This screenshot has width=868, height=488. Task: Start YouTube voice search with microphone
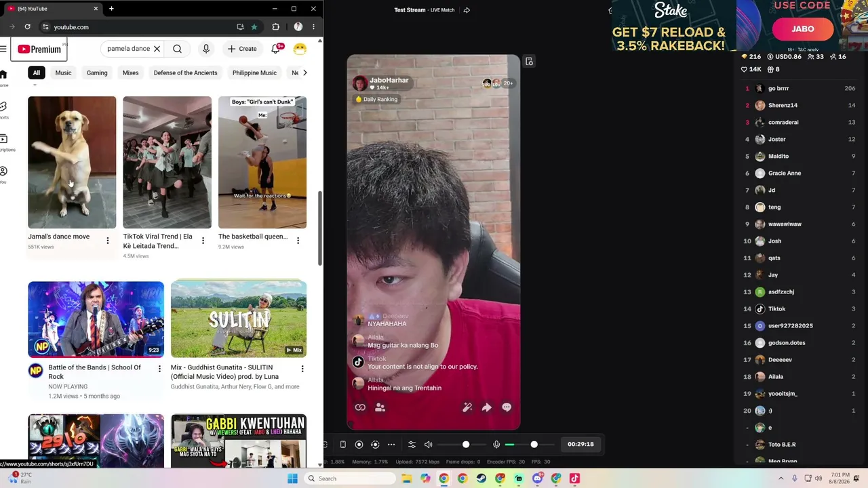[x=206, y=49]
